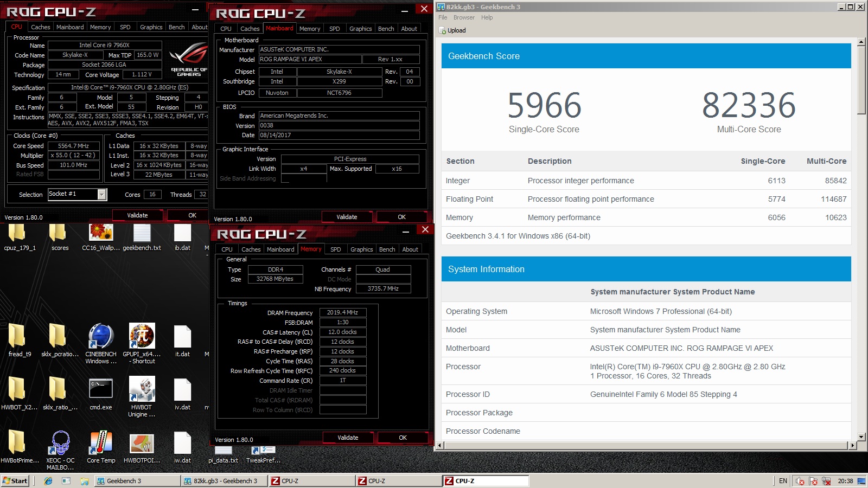Screen dimensions: 868x488
Task: Click Validate in CPU tab window
Action: pyautogui.click(x=137, y=215)
